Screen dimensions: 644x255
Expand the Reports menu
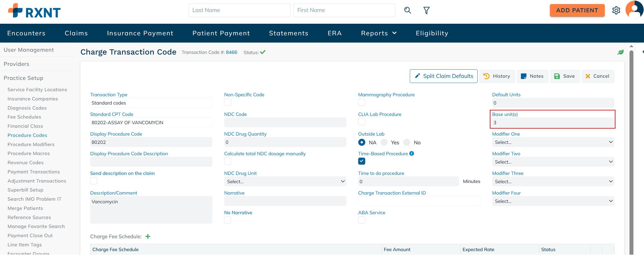point(378,33)
